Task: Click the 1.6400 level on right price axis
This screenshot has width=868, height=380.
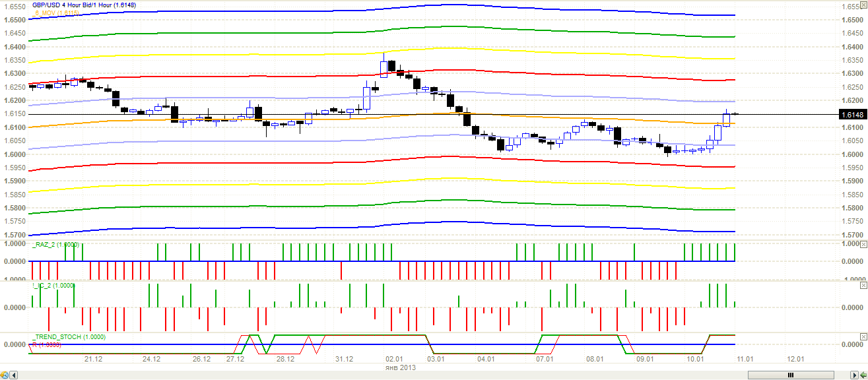Action: pos(851,47)
